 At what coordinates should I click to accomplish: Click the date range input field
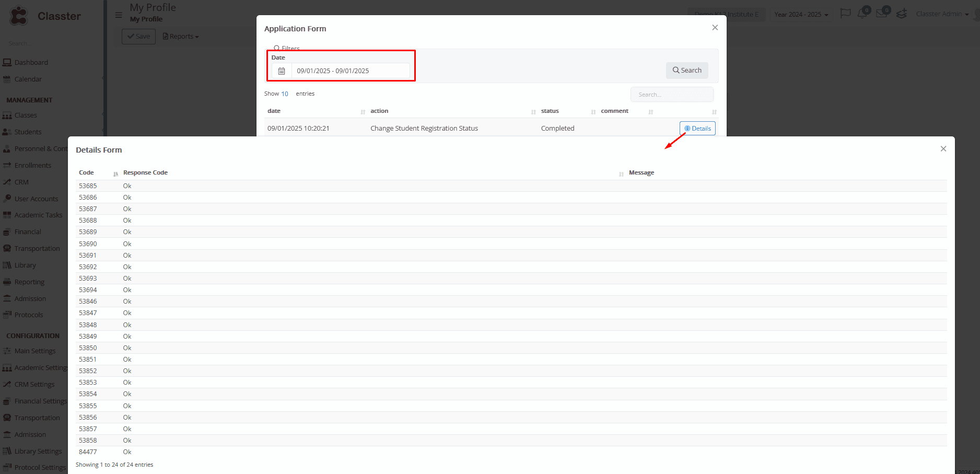tap(351, 71)
